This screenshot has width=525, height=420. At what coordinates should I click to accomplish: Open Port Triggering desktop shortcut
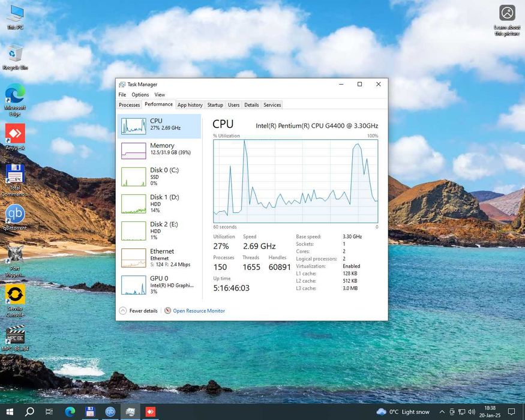click(x=15, y=261)
